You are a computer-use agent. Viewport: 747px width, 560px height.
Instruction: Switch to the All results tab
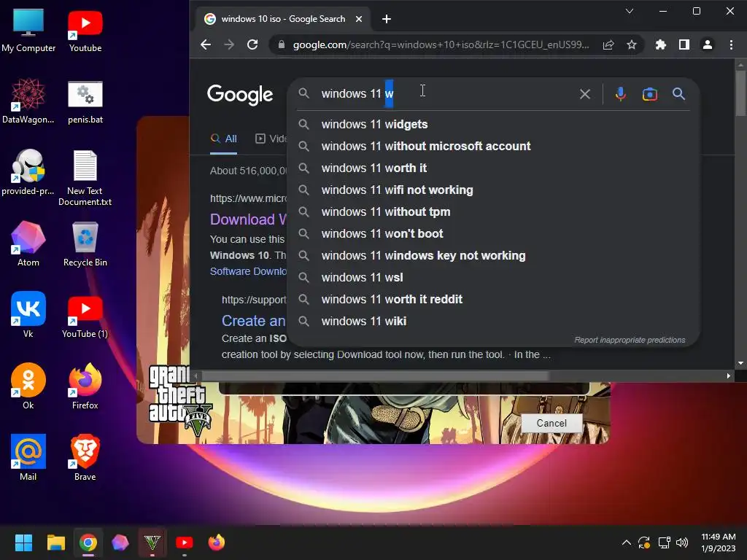[x=224, y=139]
